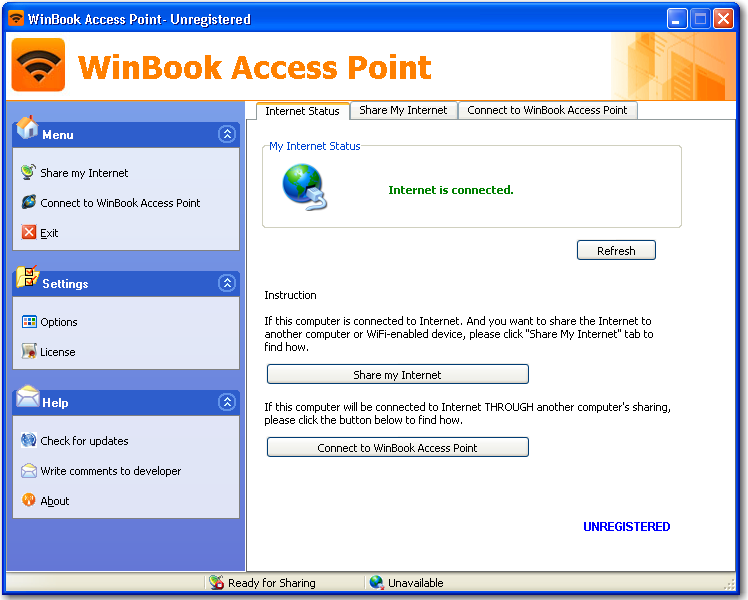Click the 'My Internet Status' group label
The height and width of the screenshot is (600, 748).
tap(314, 146)
